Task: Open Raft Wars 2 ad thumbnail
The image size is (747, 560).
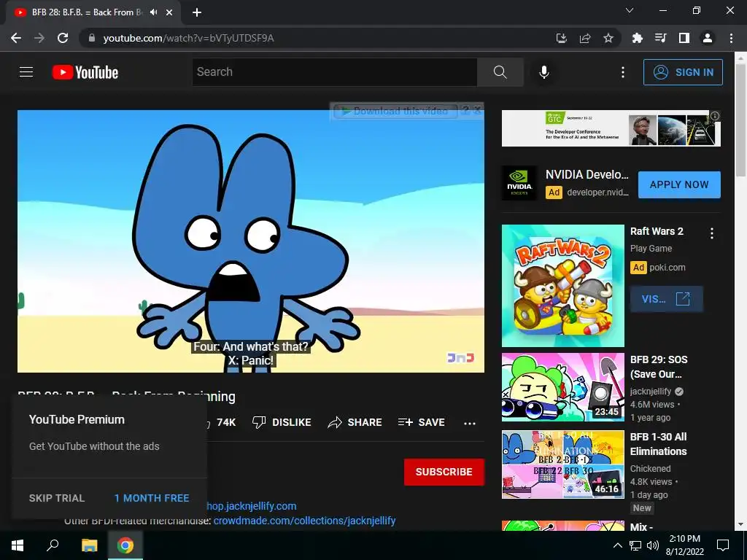Action: click(x=562, y=286)
